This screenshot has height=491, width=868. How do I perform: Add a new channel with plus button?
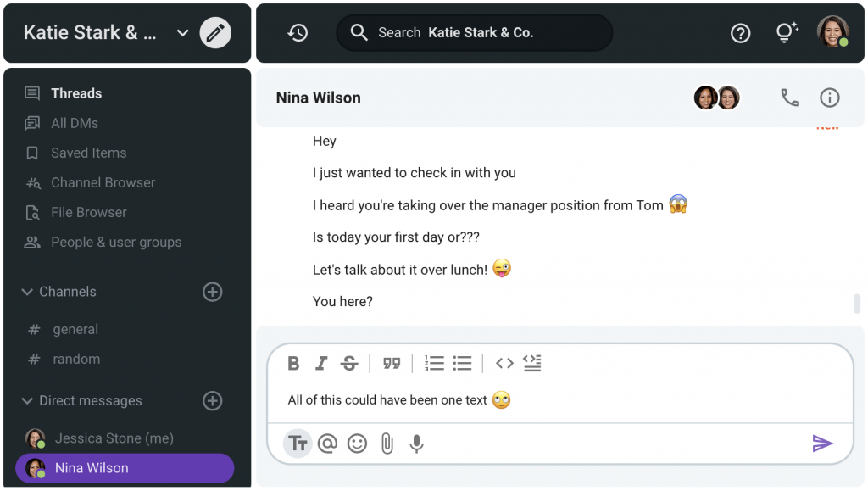pos(213,292)
